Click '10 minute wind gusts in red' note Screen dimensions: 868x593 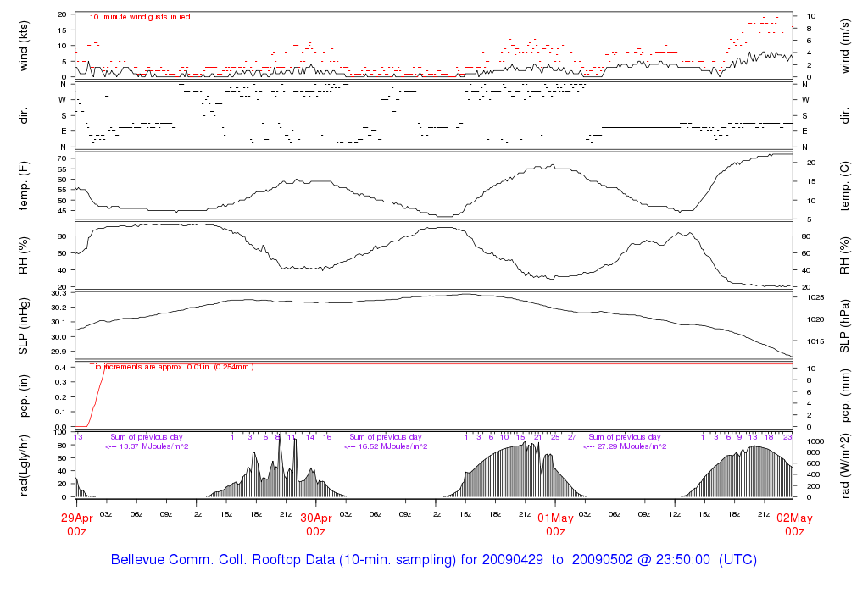pyautogui.click(x=140, y=17)
